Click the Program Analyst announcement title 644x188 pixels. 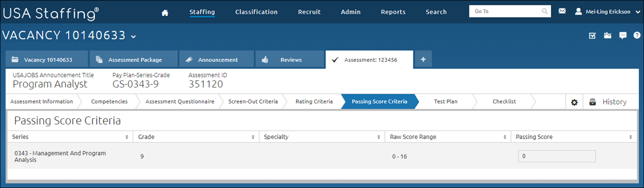pyautogui.click(x=50, y=84)
